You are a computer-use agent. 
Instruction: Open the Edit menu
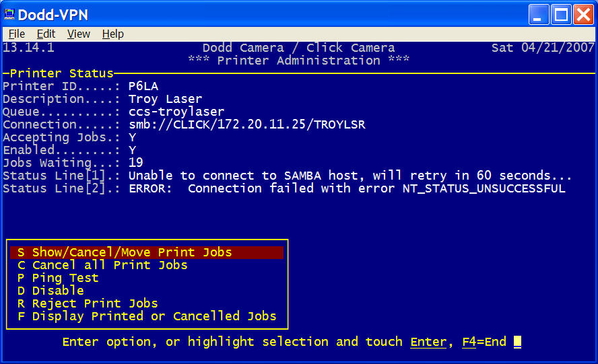click(x=46, y=34)
